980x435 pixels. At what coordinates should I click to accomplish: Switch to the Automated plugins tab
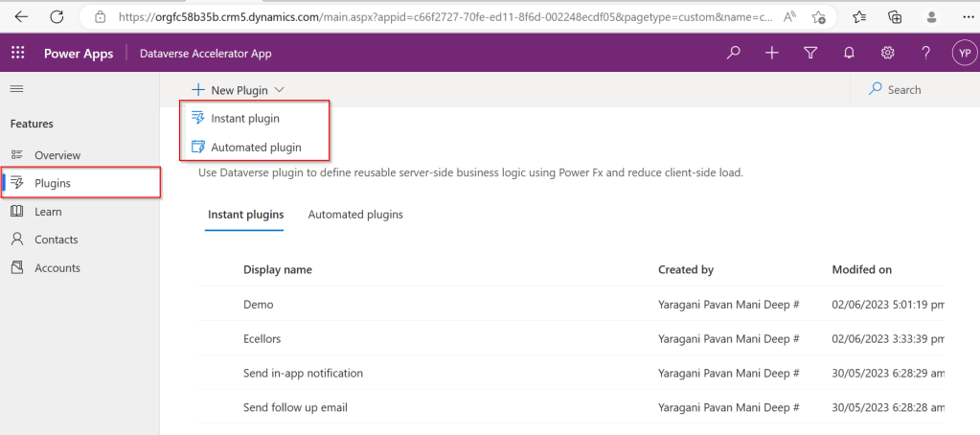[355, 215]
